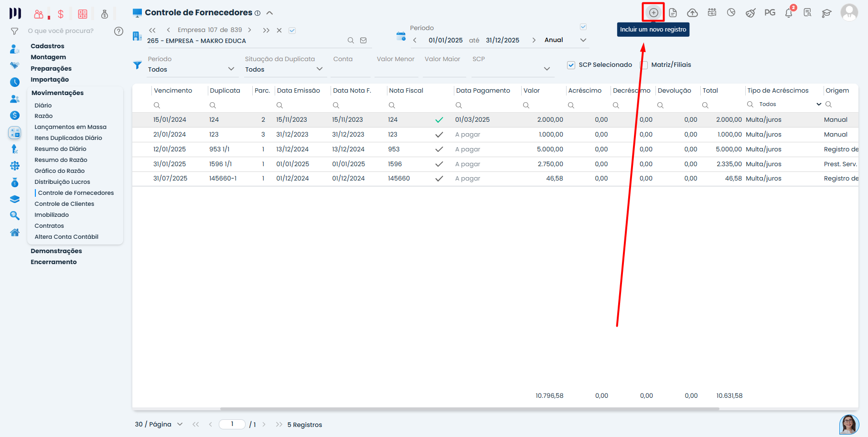The image size is (868, 437).
Task: Select Lançamentos em Massa in sidebar
Action: click(x=70, y=127)
